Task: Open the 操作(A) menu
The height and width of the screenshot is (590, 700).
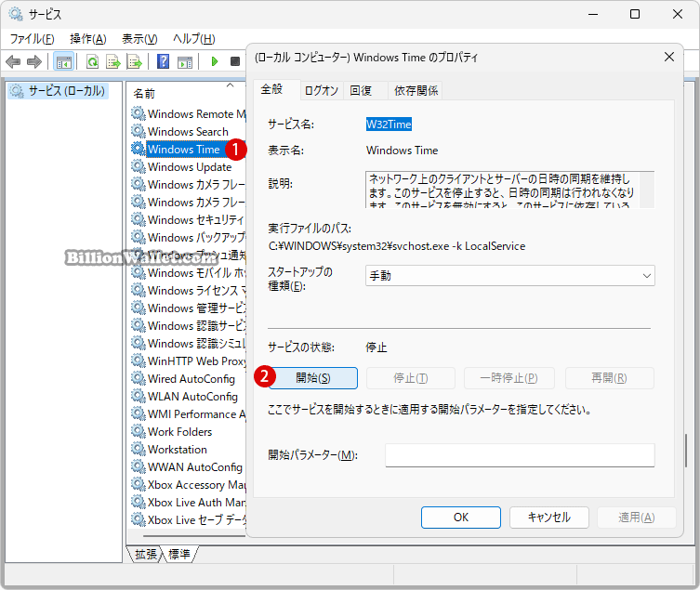Action: [88, 39]
